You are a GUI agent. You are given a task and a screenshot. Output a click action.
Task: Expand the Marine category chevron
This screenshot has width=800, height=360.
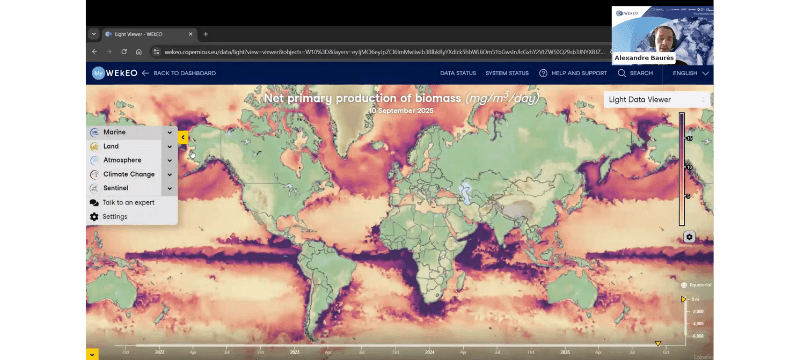pyautogui.click(x=169, y=133)
